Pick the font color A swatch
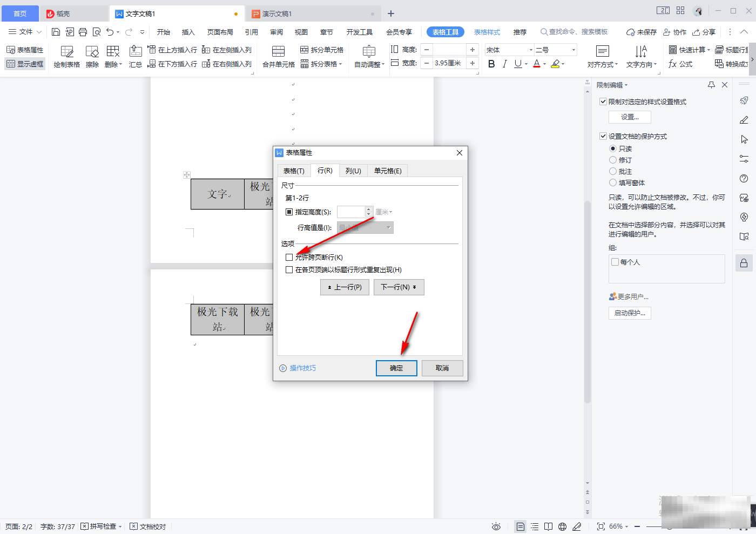The image size is (756, 534). click(537, 64)
